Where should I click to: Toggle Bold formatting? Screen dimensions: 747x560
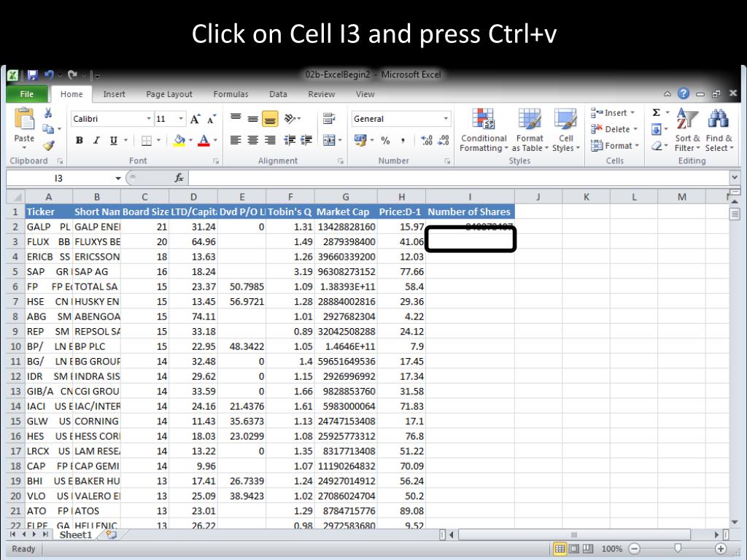[79, 141]
